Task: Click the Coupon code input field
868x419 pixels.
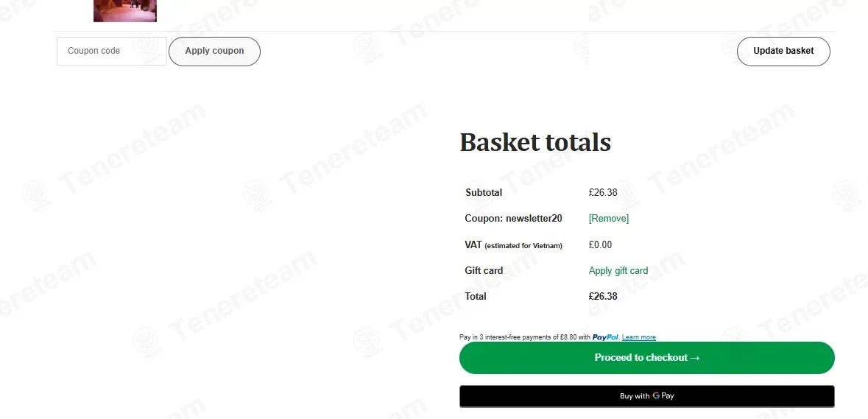Action: point(112,51)
